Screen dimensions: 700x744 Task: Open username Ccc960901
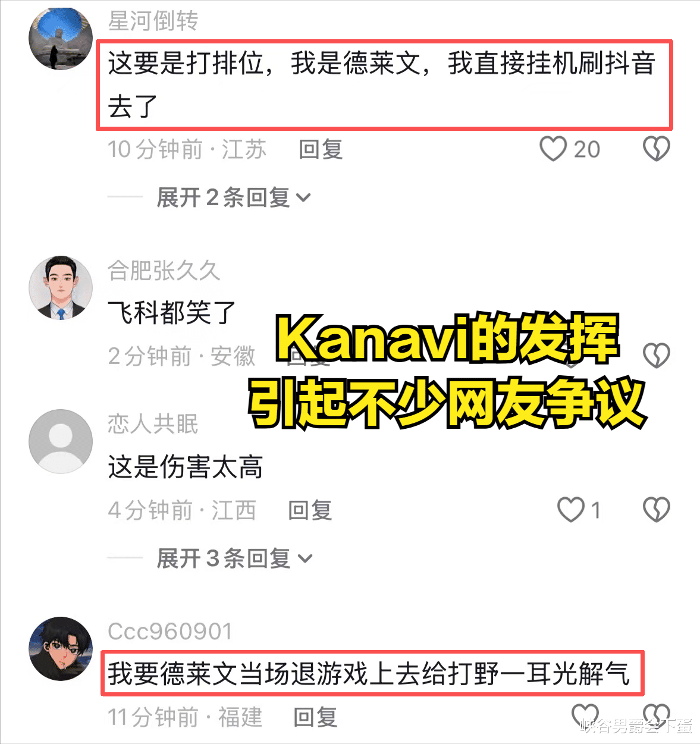(170, 632)
